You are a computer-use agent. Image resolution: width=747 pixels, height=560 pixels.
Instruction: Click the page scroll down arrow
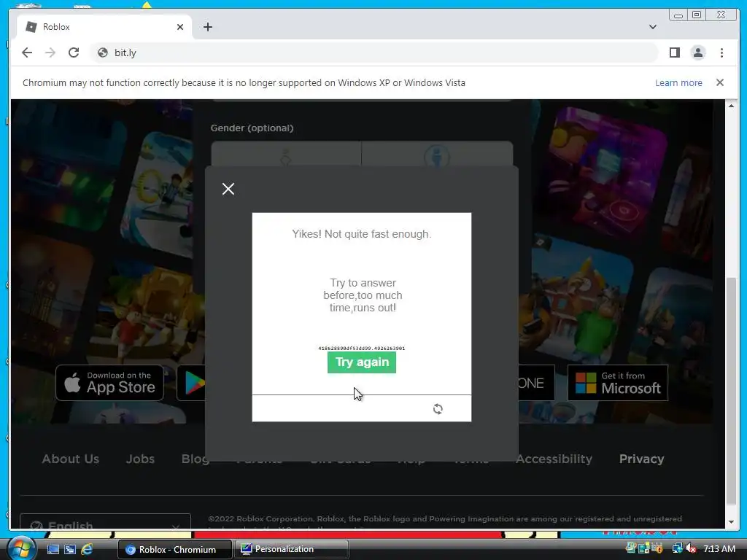coord(731,522)
